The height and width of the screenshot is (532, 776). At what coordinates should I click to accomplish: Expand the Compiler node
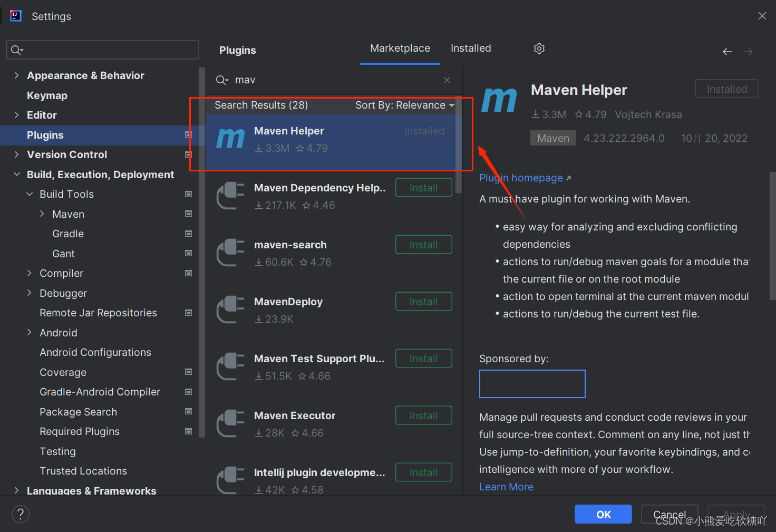(x=30, y=273)
